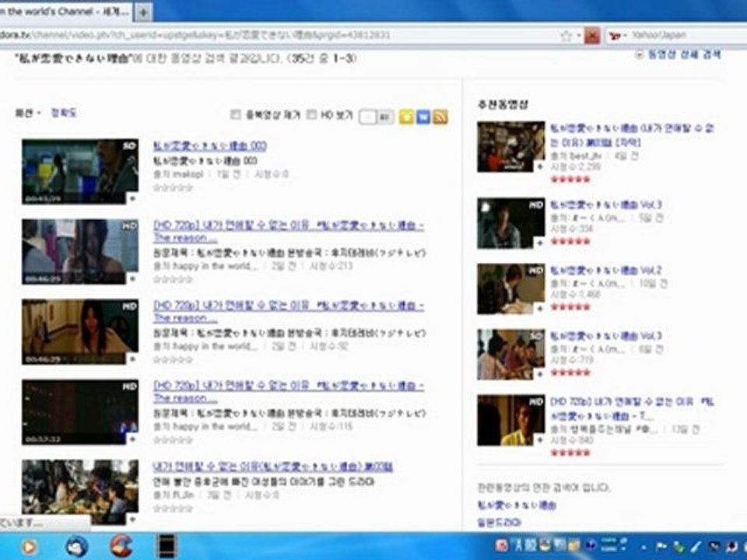Bookmark this page with the address bar star
Image resolution: width=747 pixels, height=560 pixels.
566,35
